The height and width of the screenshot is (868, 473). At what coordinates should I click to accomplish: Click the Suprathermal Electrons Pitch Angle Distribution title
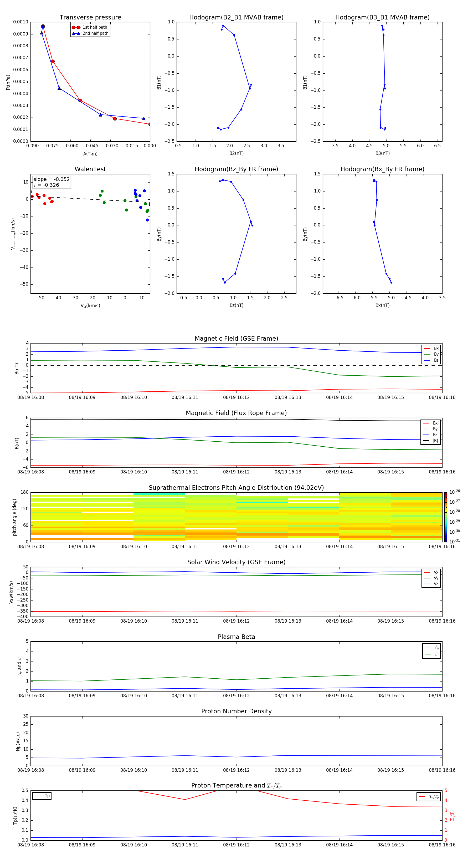(x=236, y=488)
